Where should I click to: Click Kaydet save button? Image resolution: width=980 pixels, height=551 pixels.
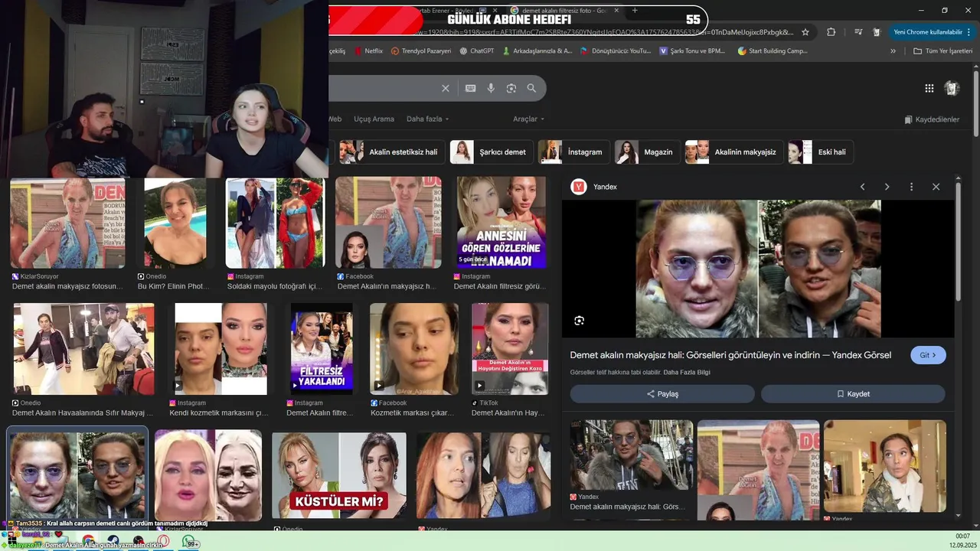[x=853, y=394]
